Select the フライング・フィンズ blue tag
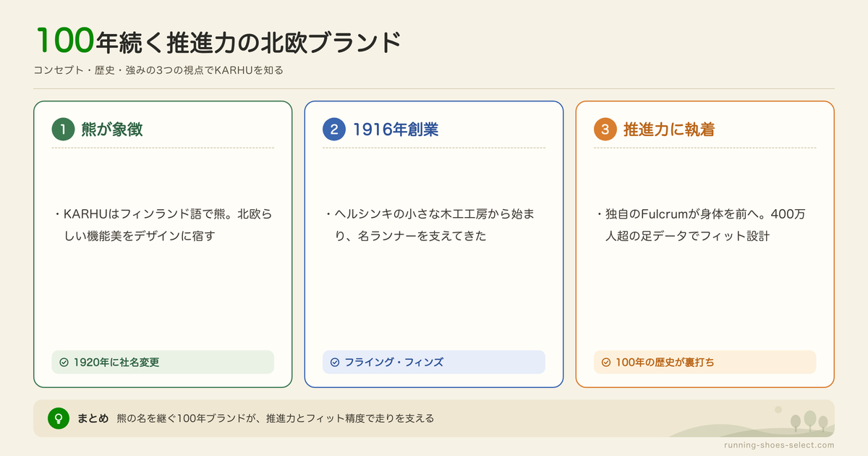868x456 pixels. 434,362
